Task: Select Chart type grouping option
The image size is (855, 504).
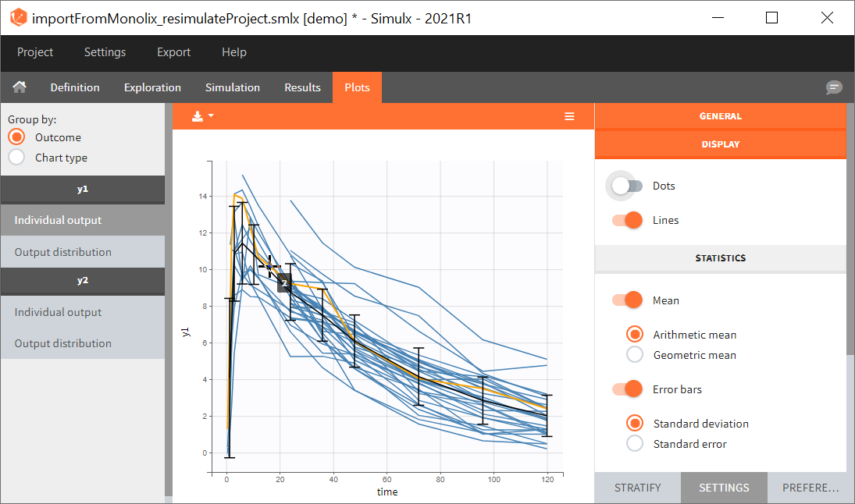Action: pos(16,158)
